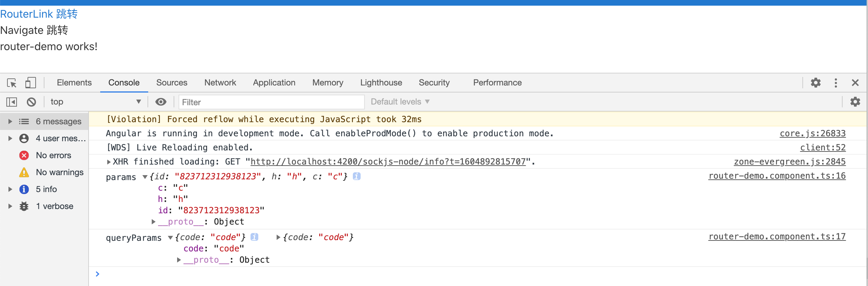Image resolution: width=868 pixels, height=286 pixels.
Task: Click the verbose bug icon
Action: pos(24,206)
